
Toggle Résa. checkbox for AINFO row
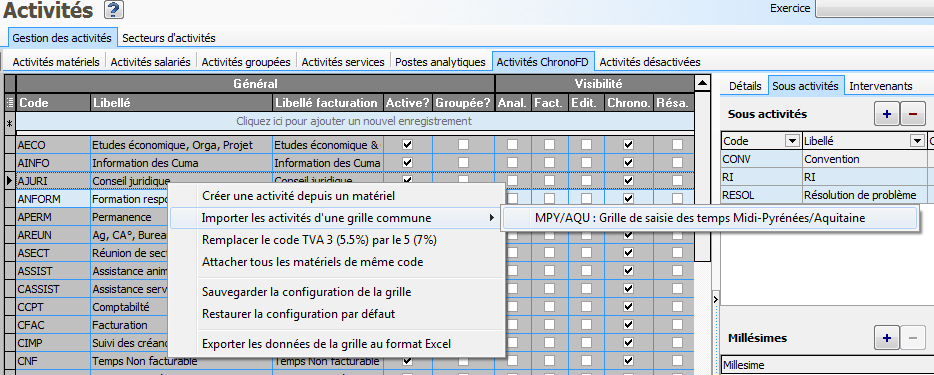tap(677, 162)
